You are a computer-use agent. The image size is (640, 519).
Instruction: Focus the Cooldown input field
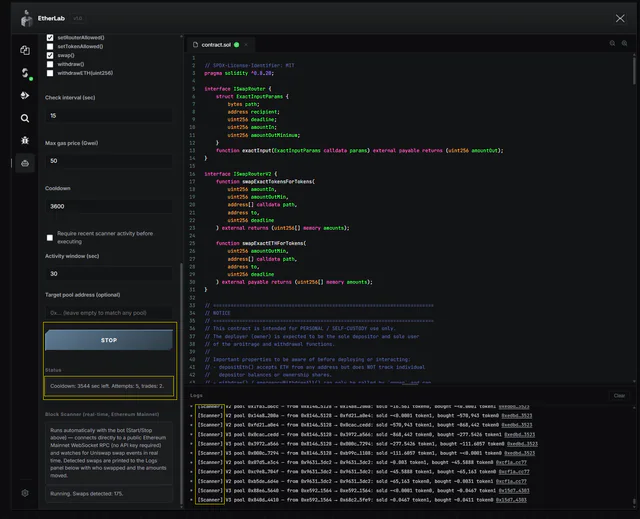109,206
